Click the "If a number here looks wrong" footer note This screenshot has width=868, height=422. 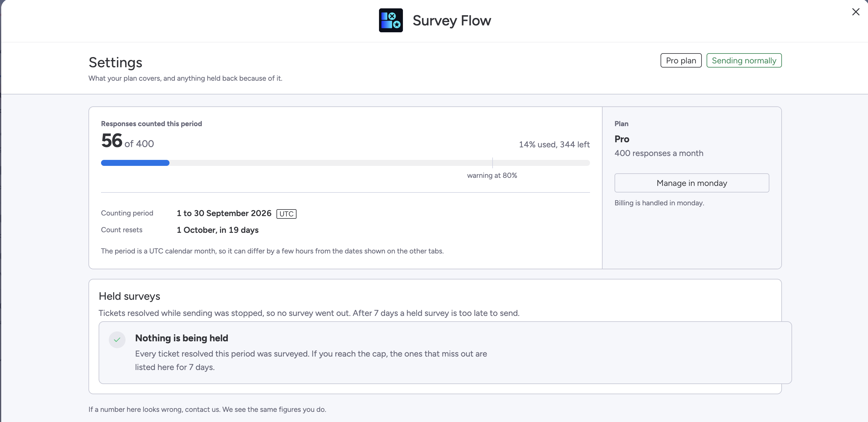click(207, 409)
